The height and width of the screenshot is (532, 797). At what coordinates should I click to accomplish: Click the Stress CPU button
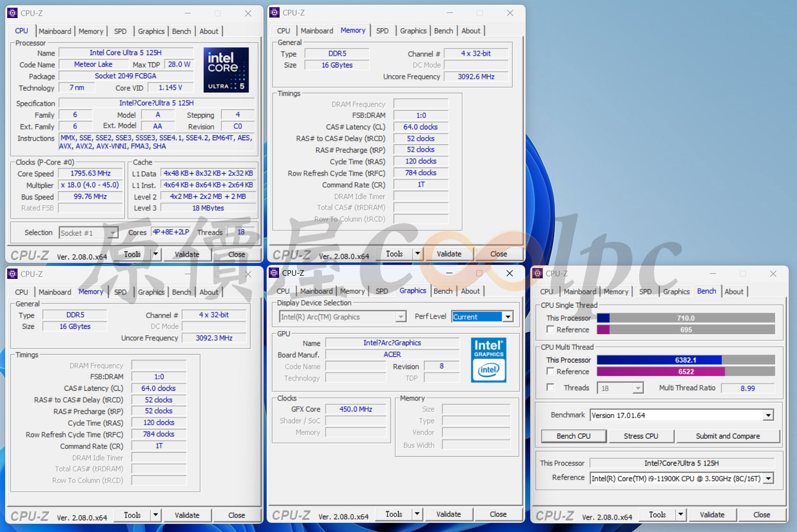coord(641,436)
